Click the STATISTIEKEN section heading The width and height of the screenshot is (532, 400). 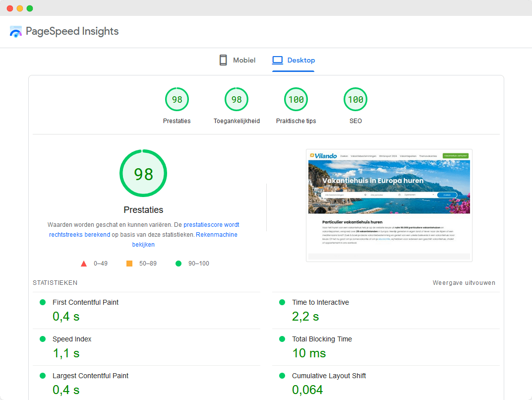click(x=55, y=283)
